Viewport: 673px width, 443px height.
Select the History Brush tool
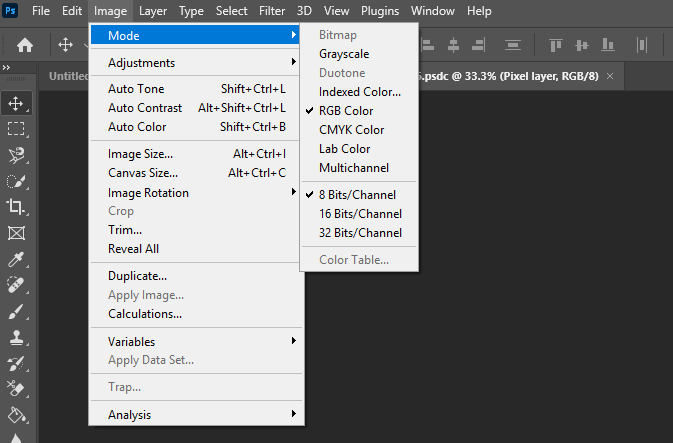tap(16, 364)
